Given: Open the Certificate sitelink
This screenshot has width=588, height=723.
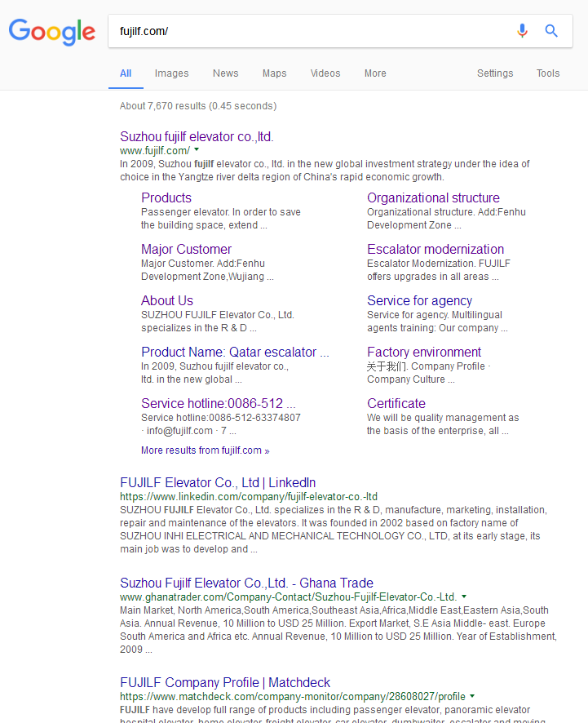Looking at the screenshot, I should (396, 403).
